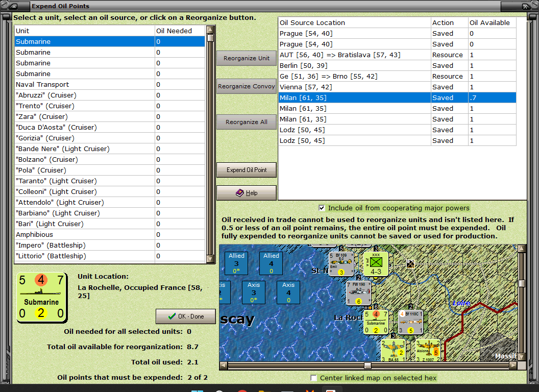The width and height of the screenshot is (539, 392).
Task: Click the Allied 4 convoy box
Action: 271,263
